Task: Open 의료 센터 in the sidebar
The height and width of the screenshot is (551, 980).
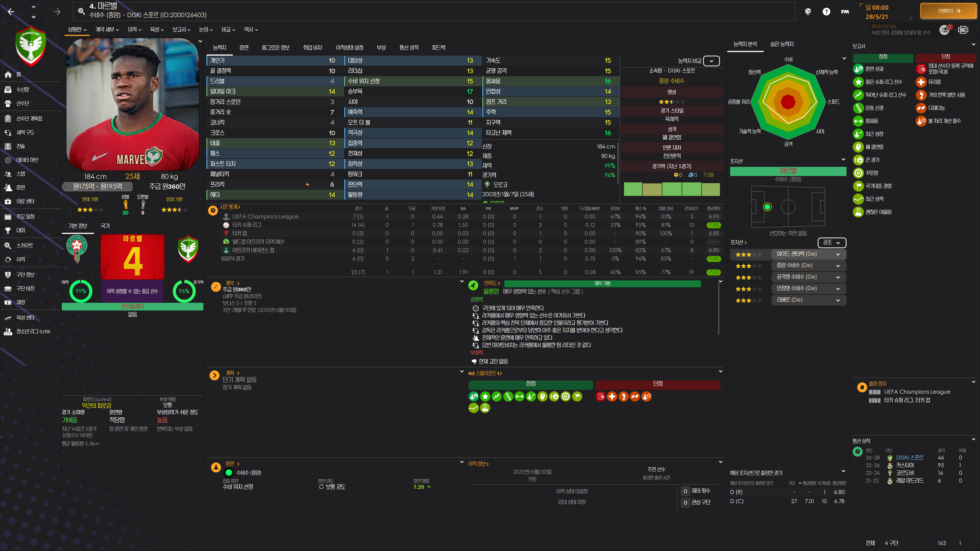Action: [25, 201]
